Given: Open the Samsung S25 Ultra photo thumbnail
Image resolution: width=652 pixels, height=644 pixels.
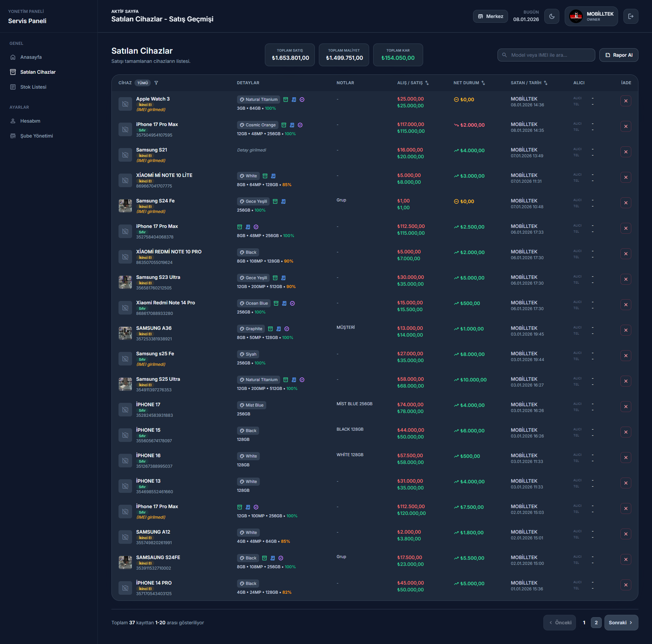Looking at the screenshot, I should pyautogui.click(x=125, y=384).
